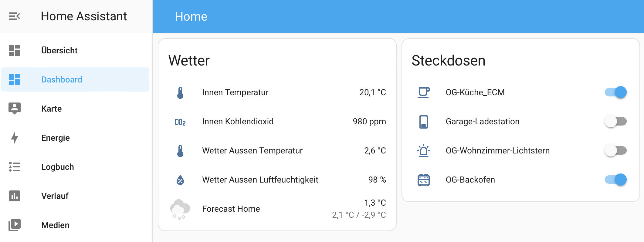Open the Logbuch list icon
Screen dimensions: 644x242
pyautogui.click(x=14, y=167)
